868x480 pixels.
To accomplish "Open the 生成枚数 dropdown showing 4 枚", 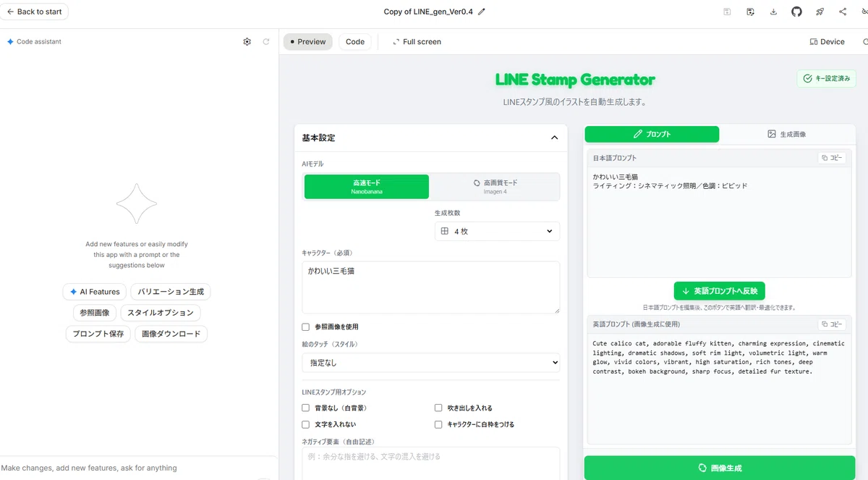I will (497, 231).
